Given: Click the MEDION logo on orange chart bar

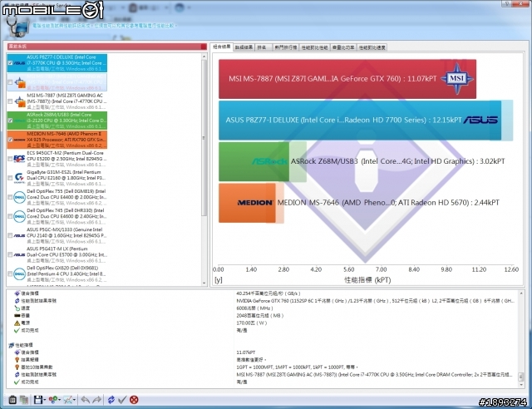Looking at the screenshot, I should click(x=255, y=203).
